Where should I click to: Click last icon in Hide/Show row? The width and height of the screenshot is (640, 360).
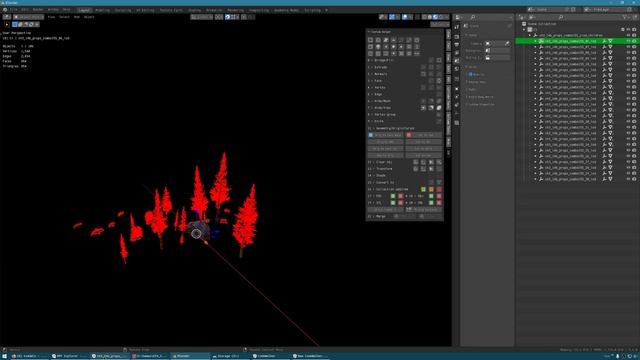click(x=439, y=108)
